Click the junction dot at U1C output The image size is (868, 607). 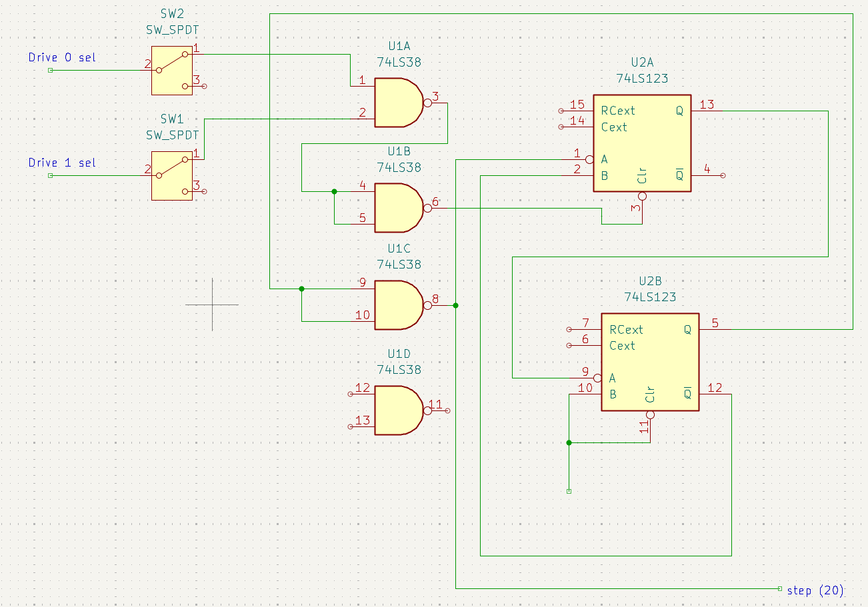pos(455,305)
